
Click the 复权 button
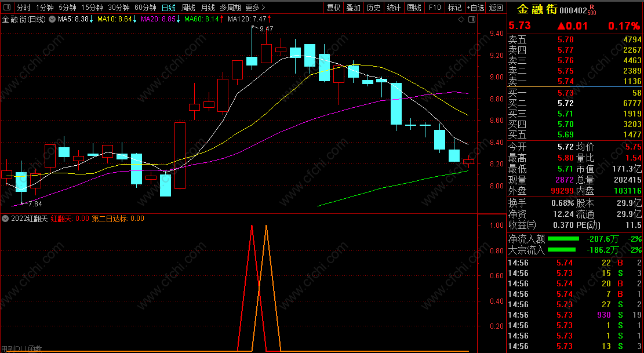pos(333,8)
